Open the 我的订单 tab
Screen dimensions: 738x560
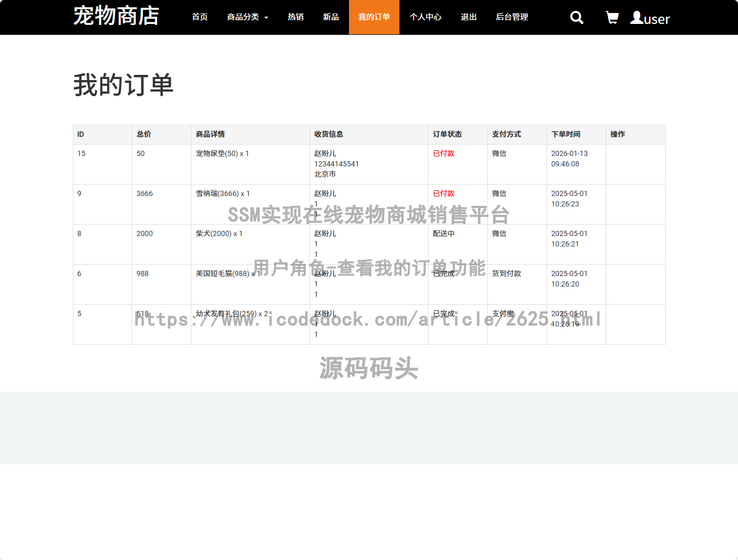pyautogui.click(x=373, y=17)
